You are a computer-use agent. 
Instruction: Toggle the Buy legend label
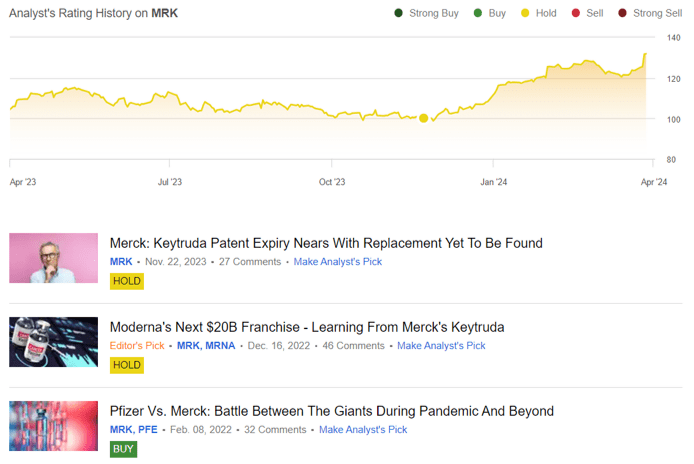(x=497, y=13)
